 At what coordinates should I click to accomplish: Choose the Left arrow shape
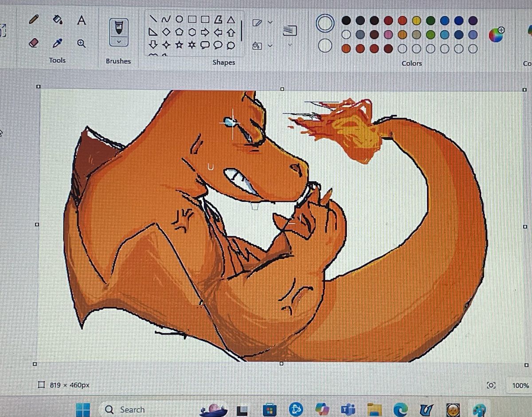pos(218,32)
